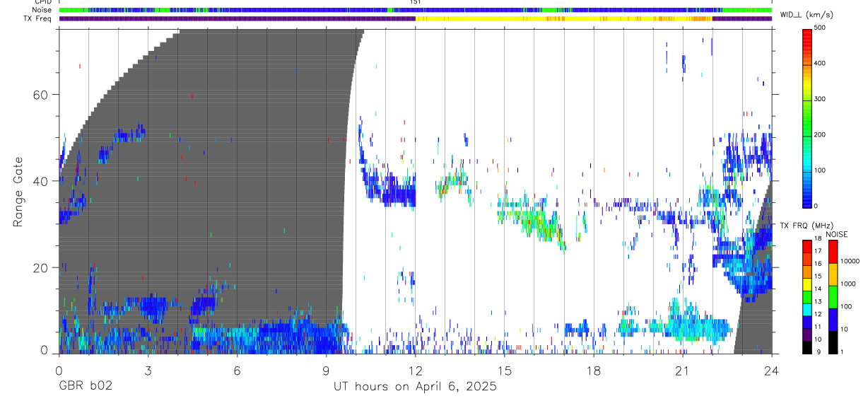The image size is (868, 401).
Task: Click the "Noise" row label at top
Action: 40,10
